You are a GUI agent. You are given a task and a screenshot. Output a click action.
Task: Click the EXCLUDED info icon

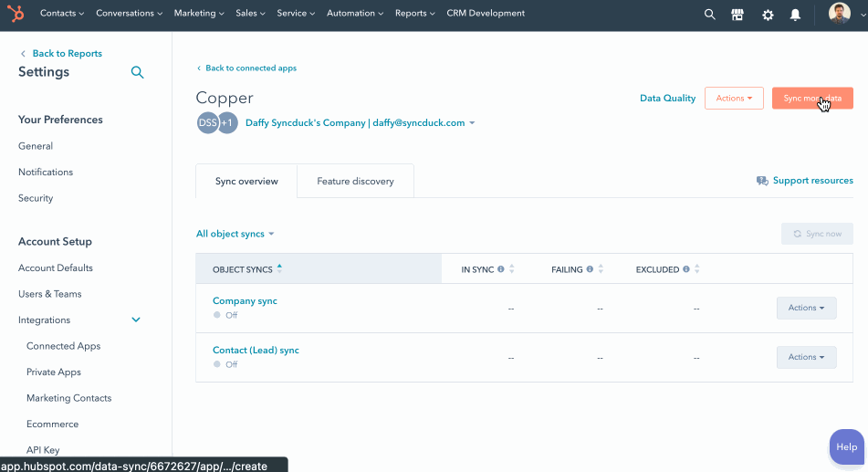coord(686,269)
